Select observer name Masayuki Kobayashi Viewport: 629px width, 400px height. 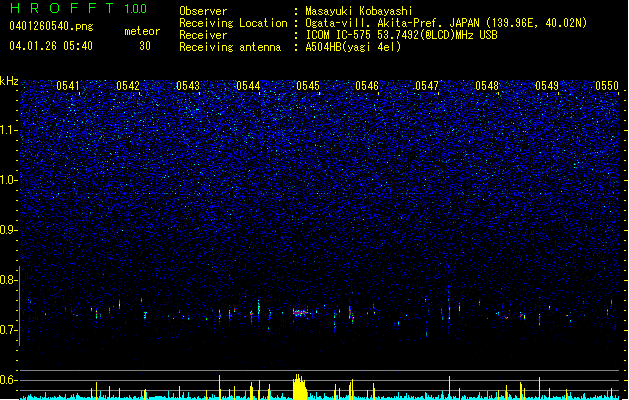(359, 11)
